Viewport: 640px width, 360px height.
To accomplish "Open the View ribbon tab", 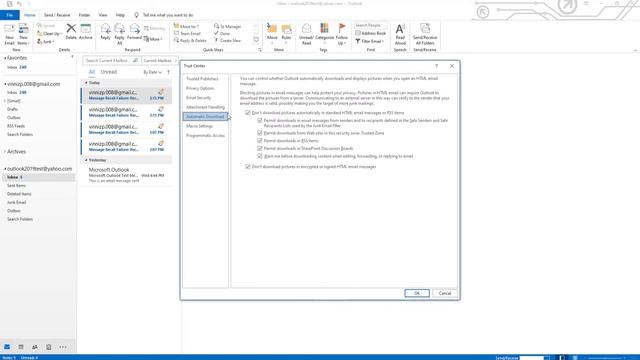I will point(103,15).
